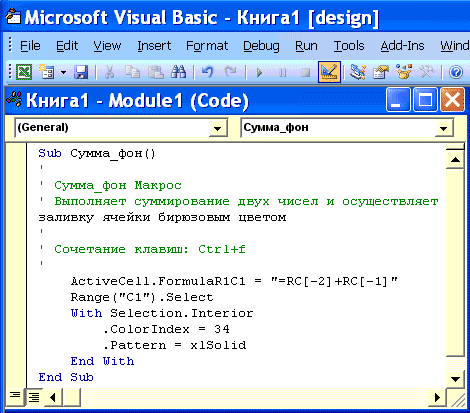Open the View menu
The image size is (470, 413).
pyautogui.click(x=107, y=46)
